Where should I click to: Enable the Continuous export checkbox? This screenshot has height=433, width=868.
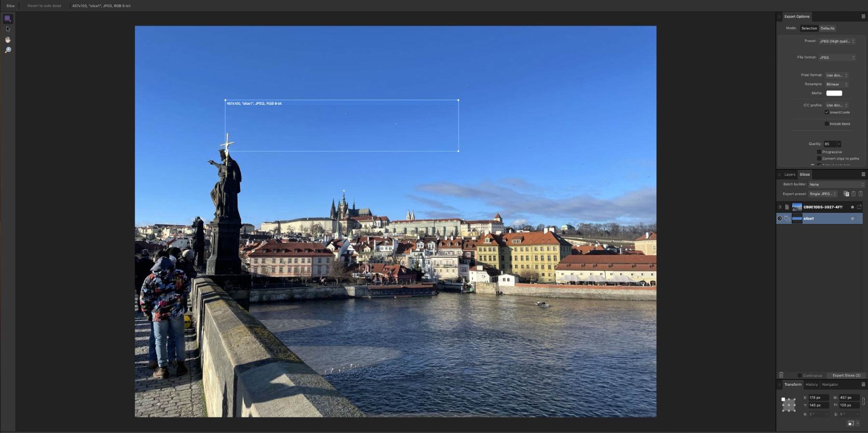point(800,376)
